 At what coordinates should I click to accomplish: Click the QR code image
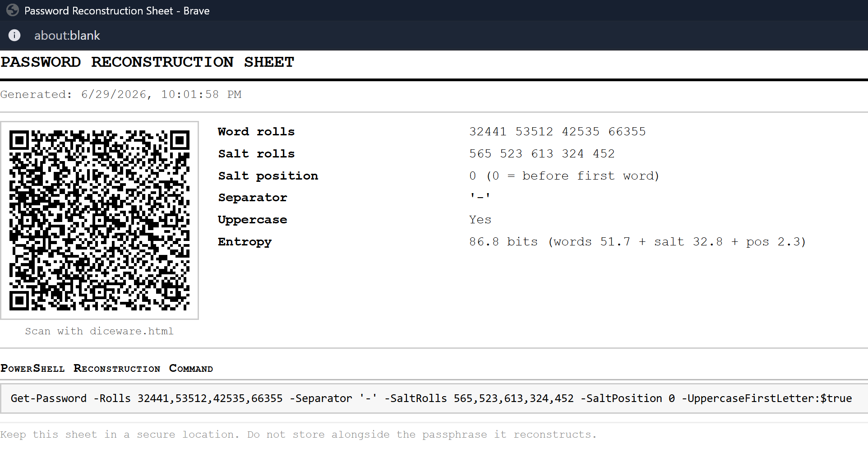[x=99, y=220]
